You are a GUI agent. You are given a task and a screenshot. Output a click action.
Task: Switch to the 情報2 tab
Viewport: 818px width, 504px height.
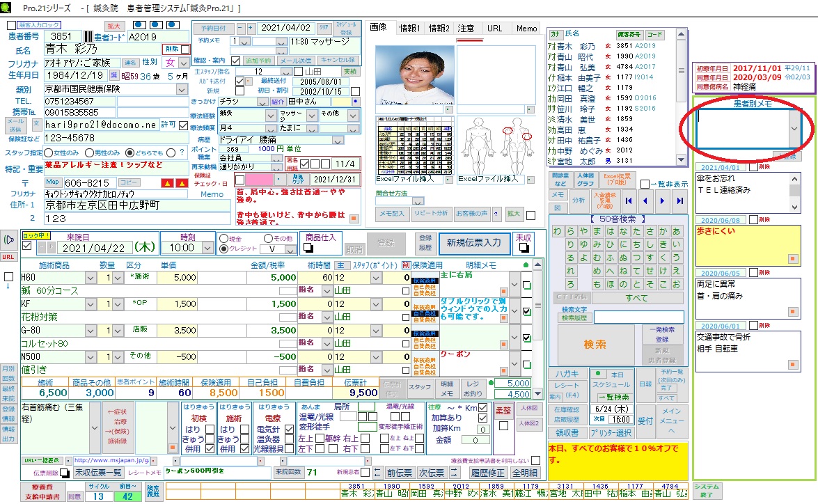(439, 28)
